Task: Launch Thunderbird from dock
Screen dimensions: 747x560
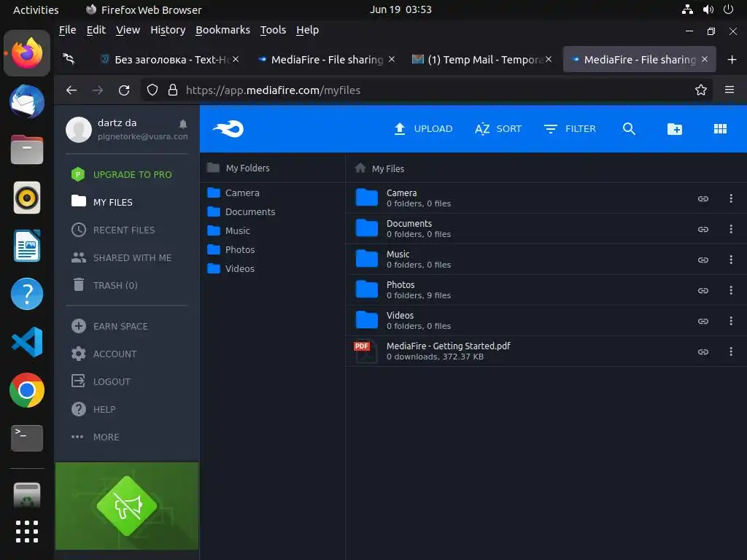Action: pos(27,101)
